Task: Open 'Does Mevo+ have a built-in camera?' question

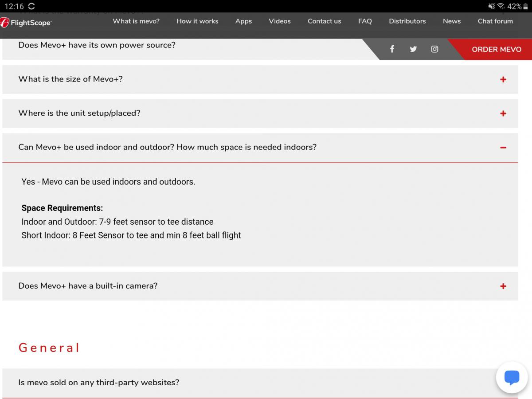Action: pyautogui.click(x=260, y=286)
